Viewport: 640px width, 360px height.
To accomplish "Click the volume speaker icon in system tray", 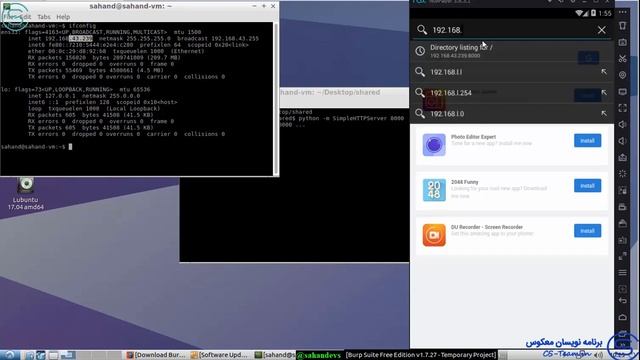I will (599, 356).
